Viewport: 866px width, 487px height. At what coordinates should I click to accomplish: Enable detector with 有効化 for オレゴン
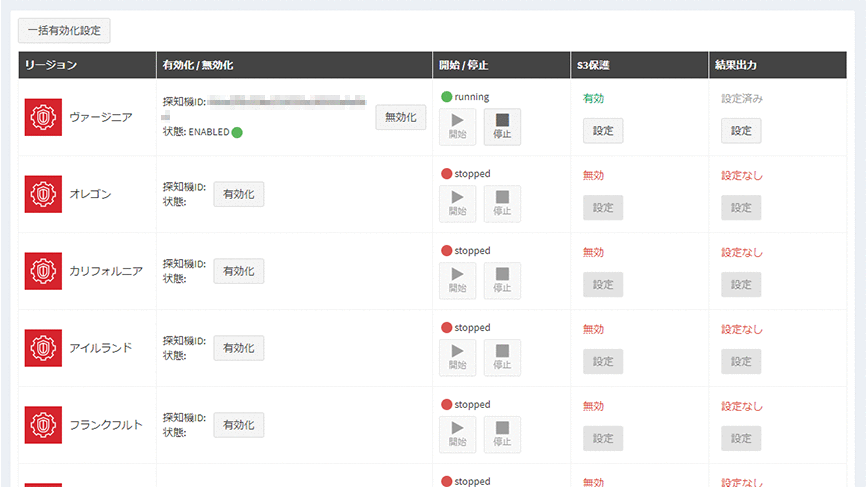[x=239, y=194]
